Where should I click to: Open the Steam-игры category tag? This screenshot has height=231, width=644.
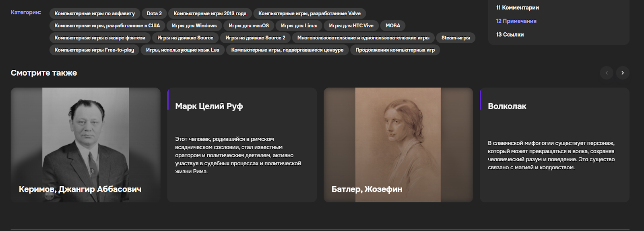455,38
